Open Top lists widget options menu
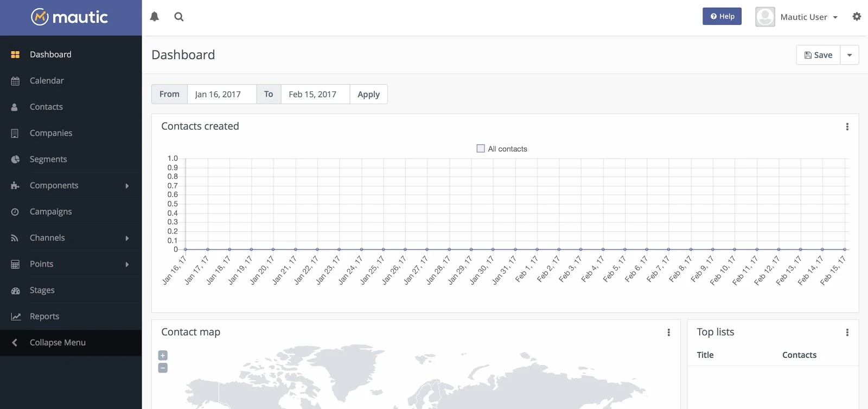The height and width of the screenshot is (409, 868). [847, 332]
